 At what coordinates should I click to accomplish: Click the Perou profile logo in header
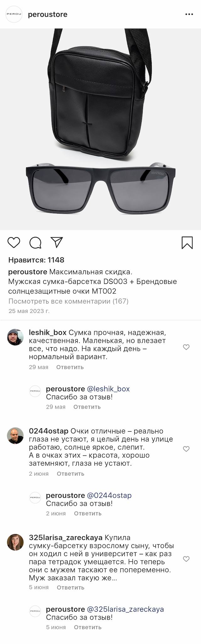click(x=14, y=14)
